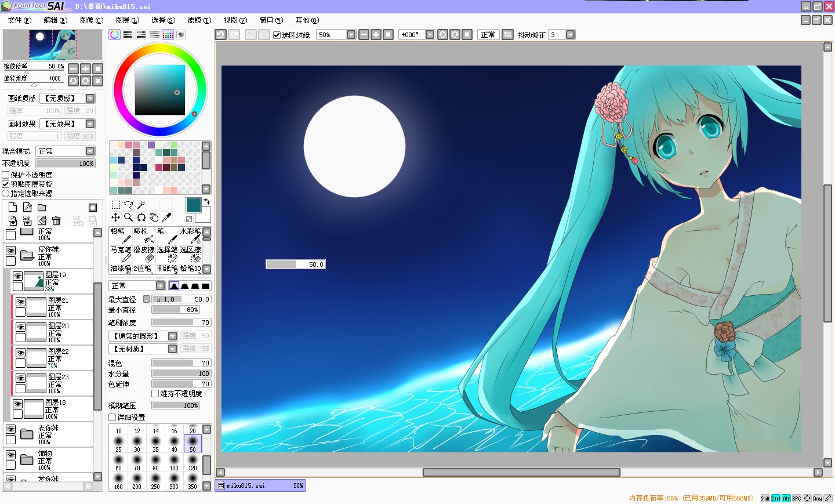The image size is (835, 504).
Task: Select the rectangular selection tool
Action: pos(116,205)
